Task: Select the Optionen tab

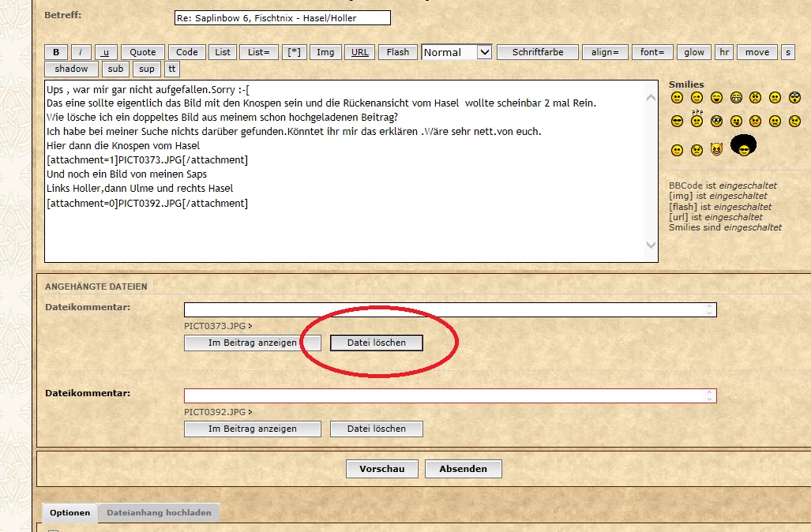Action: (x=69, y=512)
